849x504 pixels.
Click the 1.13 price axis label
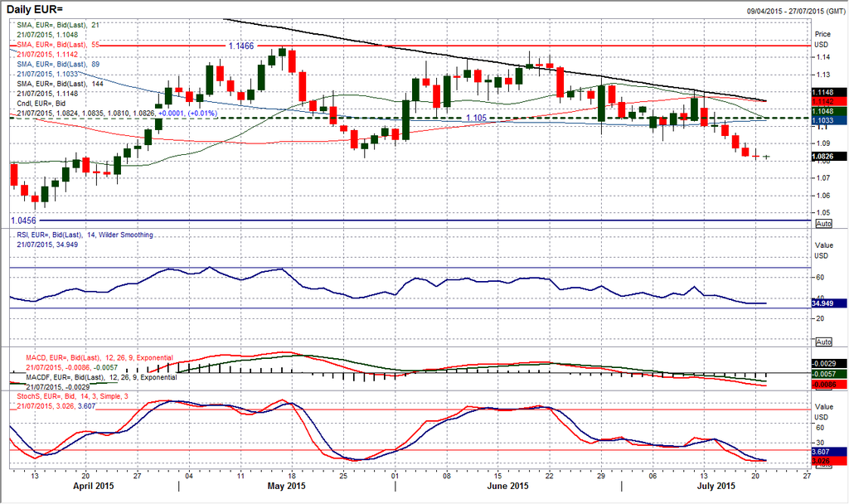823,75
